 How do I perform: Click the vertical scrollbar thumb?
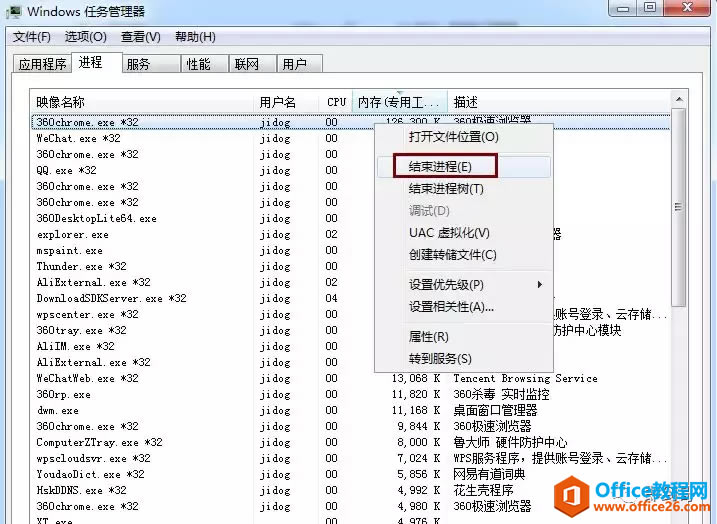pyautogui.click(x=679, y=207)
